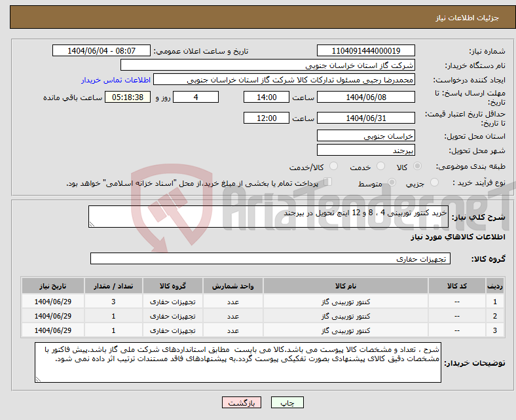Click the buyer notes text area
516x420 pixels.
click(239, 362)
